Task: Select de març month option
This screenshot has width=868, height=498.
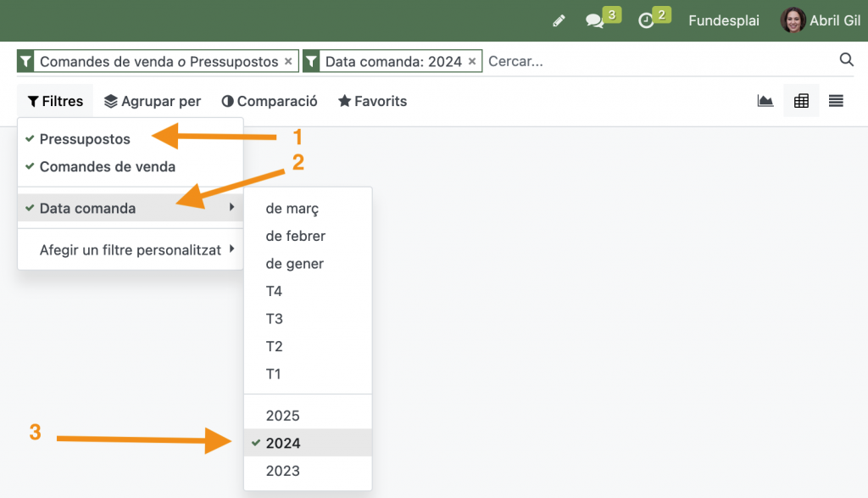Action: [292, 208]
